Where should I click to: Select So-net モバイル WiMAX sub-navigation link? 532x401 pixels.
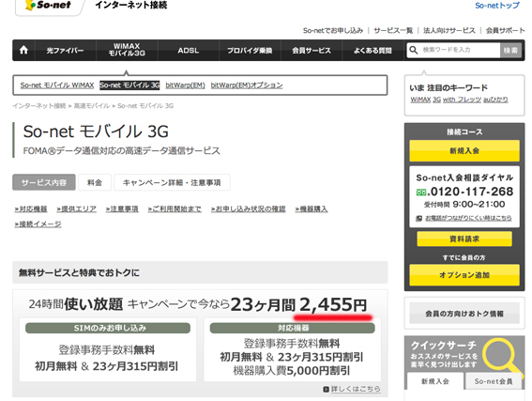tap(57, 85)
